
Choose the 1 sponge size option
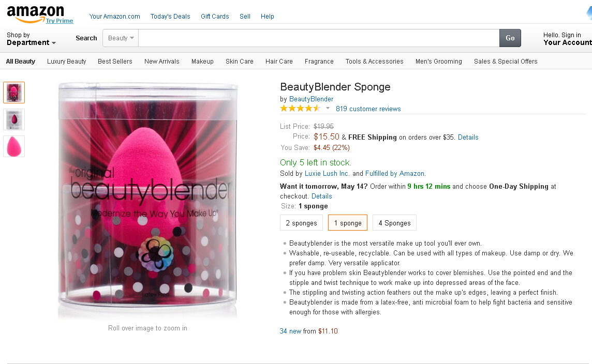[x=348, y=223]
